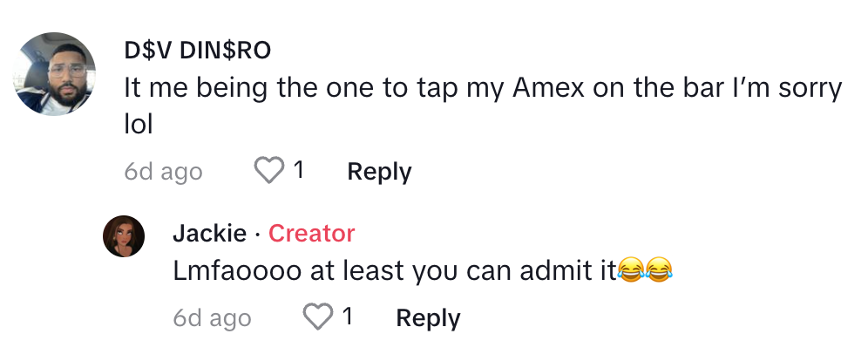This screenshot has width=868, height=361.
Task: Tap the heart on Jackie's reply
Action: (x=318, y=317)
